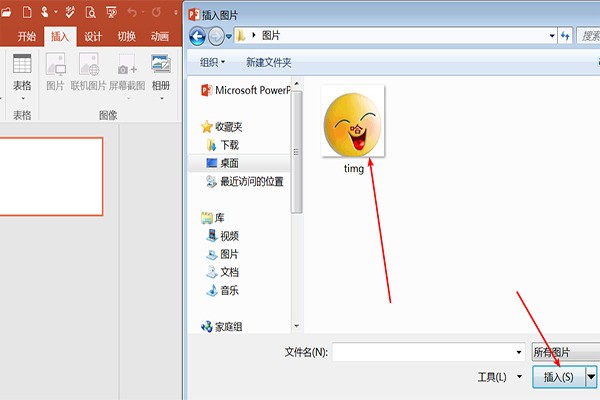Image resolution: width=600 pixels, height=400 pixels.
Task: Click the 图片 (Pictures) ribbon icon
Action: coord(55,71)
